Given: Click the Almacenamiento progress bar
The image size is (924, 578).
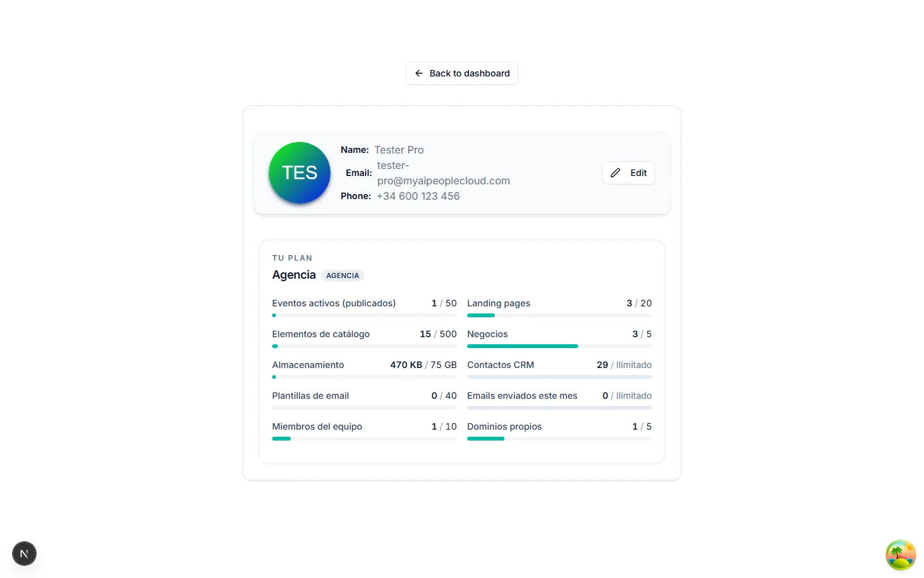Looking at the screenshot, I should (x=364, y=377).
